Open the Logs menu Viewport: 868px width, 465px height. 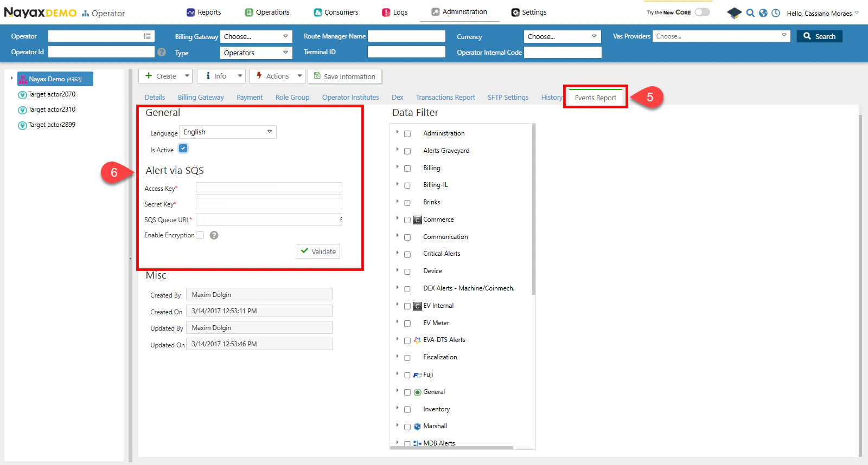click(394, 12)
